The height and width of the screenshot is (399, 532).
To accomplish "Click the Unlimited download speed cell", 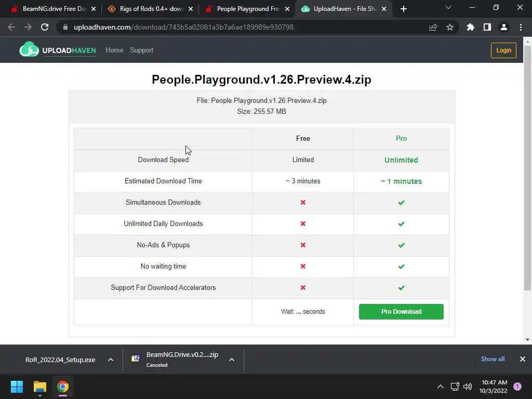I will (x=401, y=160).
